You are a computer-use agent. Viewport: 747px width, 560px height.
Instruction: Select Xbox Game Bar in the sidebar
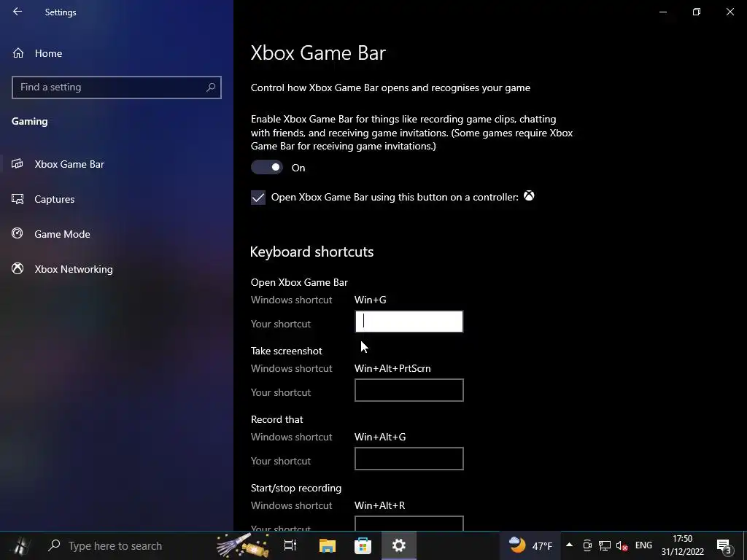pyautogui.click(x=69, y=164)
